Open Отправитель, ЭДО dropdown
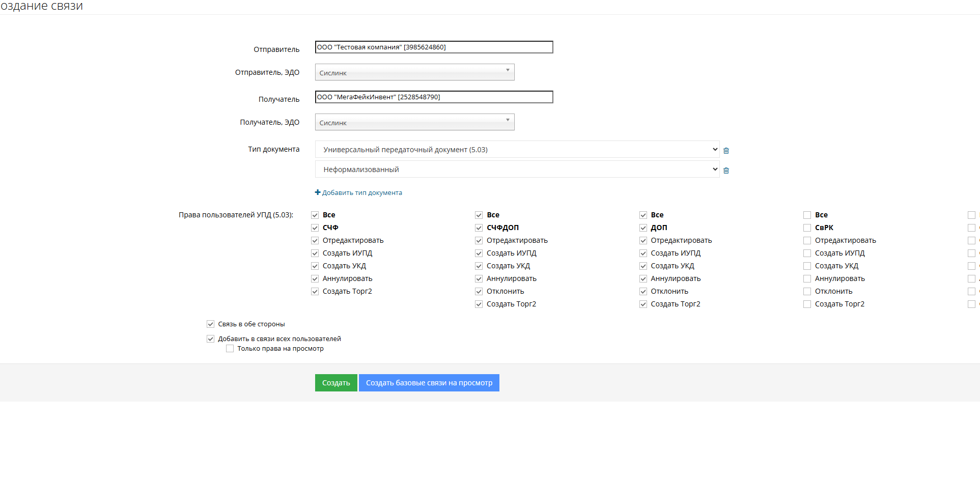980x479 pixels. tap(414, 72)
